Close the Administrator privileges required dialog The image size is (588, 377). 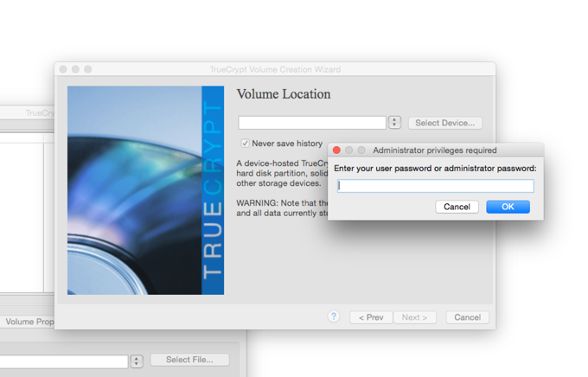[336, 150]
